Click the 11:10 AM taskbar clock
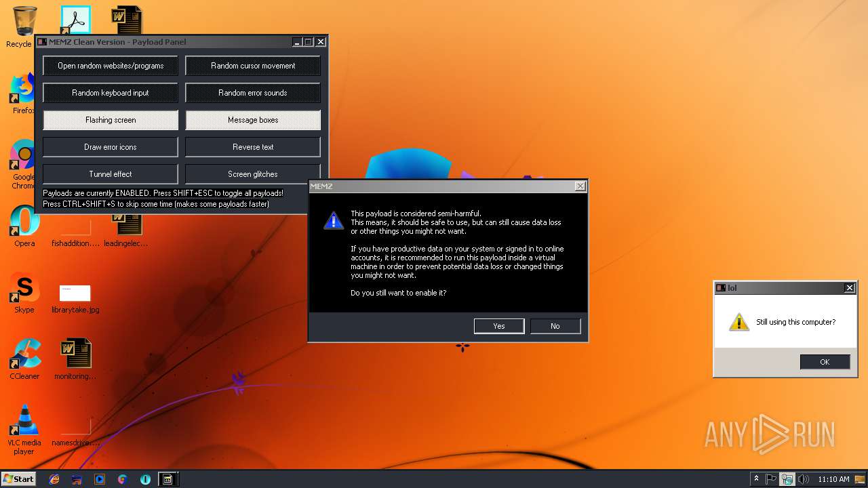 [833, 479]
